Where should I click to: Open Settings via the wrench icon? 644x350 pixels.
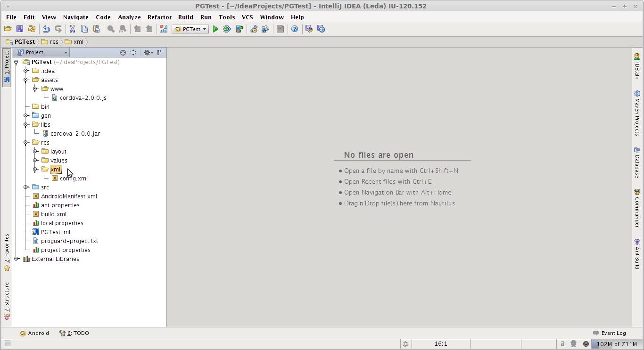tap(254, 29)
